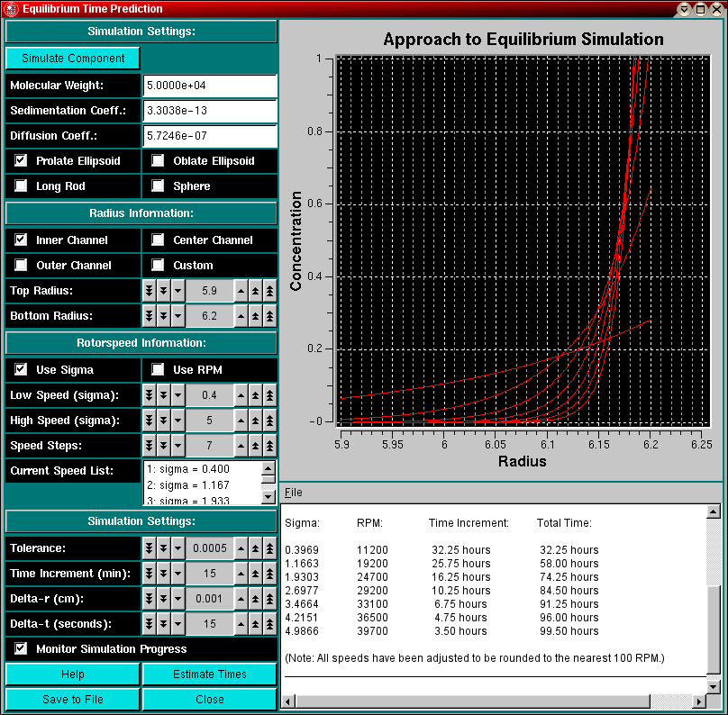The width and height of the screenshot is (728, 715).
Task: Decrease Tolerance using single-down arrow
Action: (x=178, y=548)
